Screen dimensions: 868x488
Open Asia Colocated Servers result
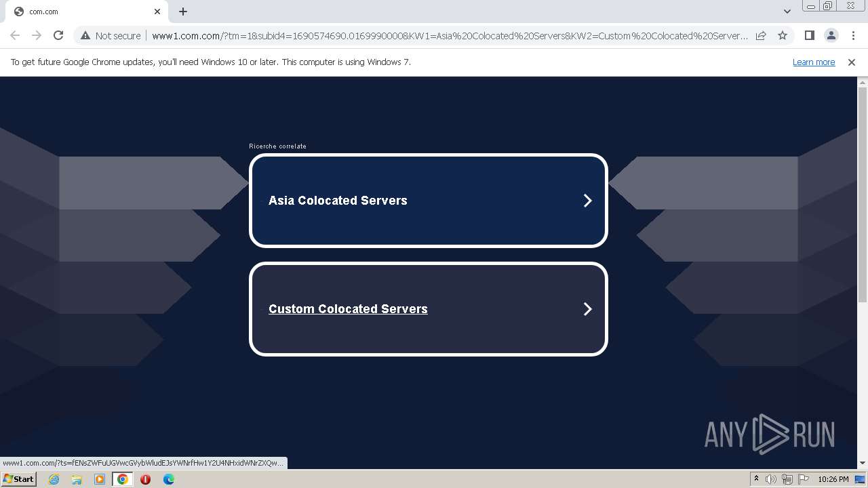click(429, 201)
